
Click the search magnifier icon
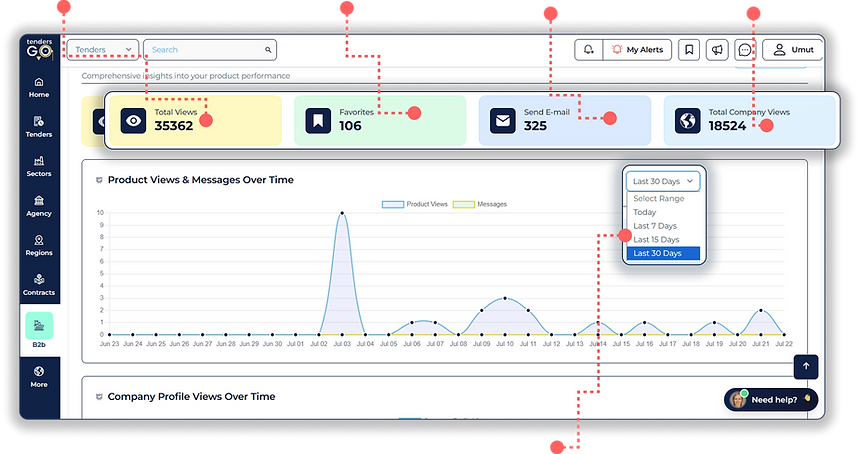point(268,50)
